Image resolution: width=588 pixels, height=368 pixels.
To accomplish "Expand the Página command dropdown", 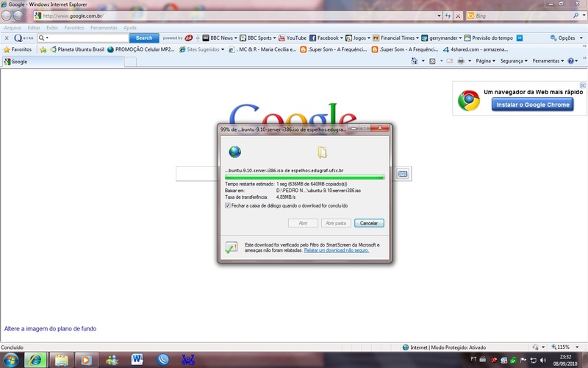I will [x=493, y=61].
